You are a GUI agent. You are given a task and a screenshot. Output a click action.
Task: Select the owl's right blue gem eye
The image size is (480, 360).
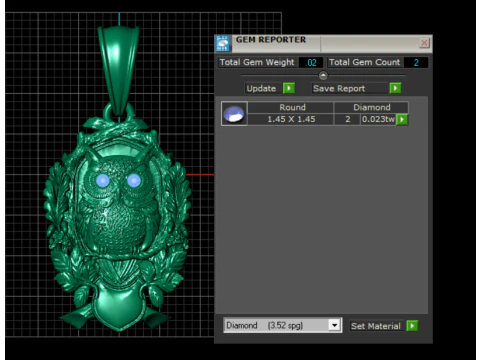(134, 180)
